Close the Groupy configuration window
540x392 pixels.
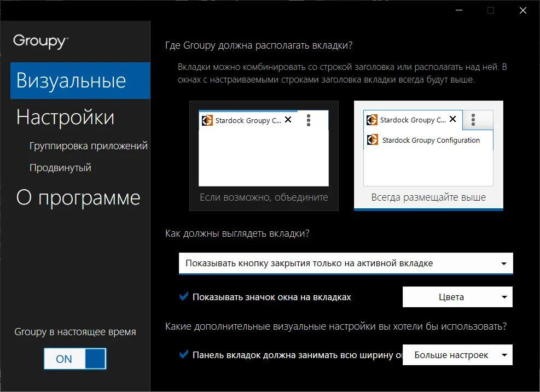tap(523, 10)
